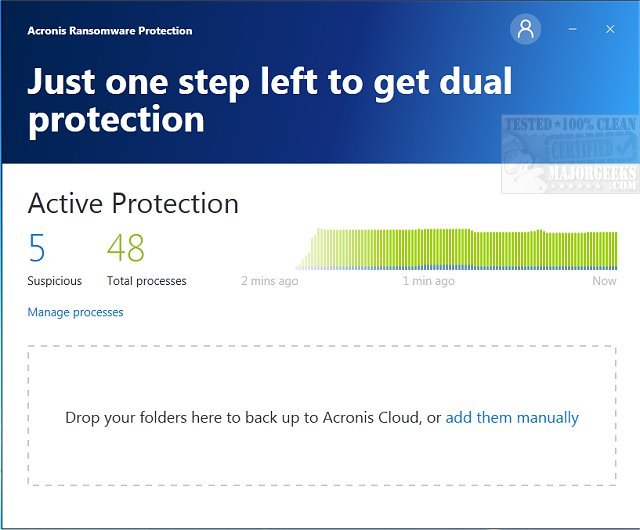Select the blue suspicious count 5
This screenshot has width=640, height=530.
[37, 248]
